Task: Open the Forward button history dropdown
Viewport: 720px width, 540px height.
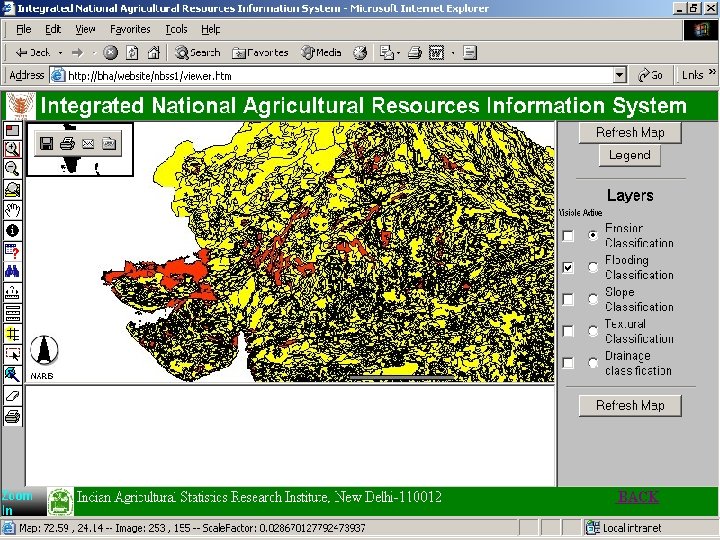Action: click(94, 53)
